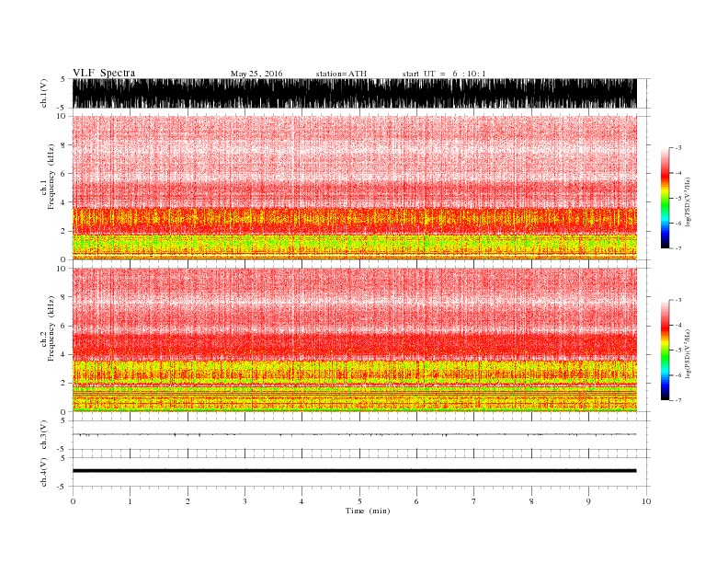
Task: Select the "Time (min)" axis label
Action: [368, 511]
